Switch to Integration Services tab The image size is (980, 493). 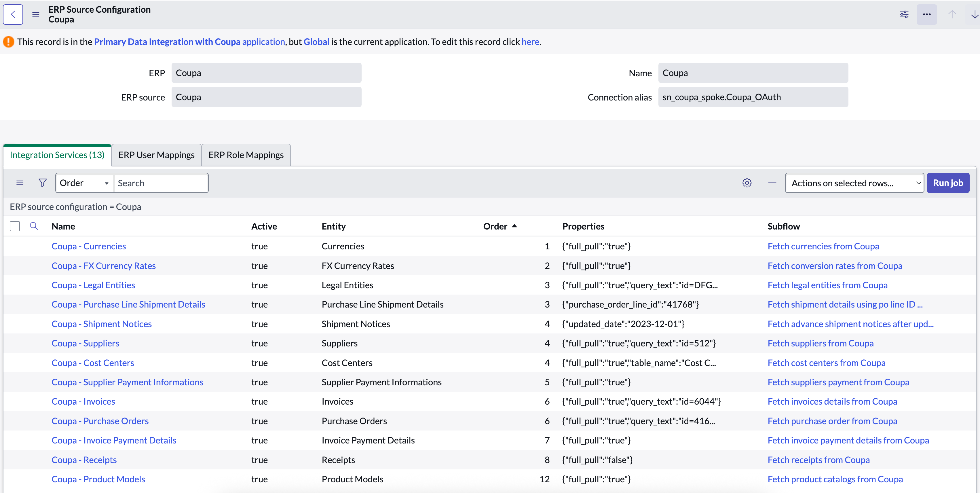pos(57,155)
